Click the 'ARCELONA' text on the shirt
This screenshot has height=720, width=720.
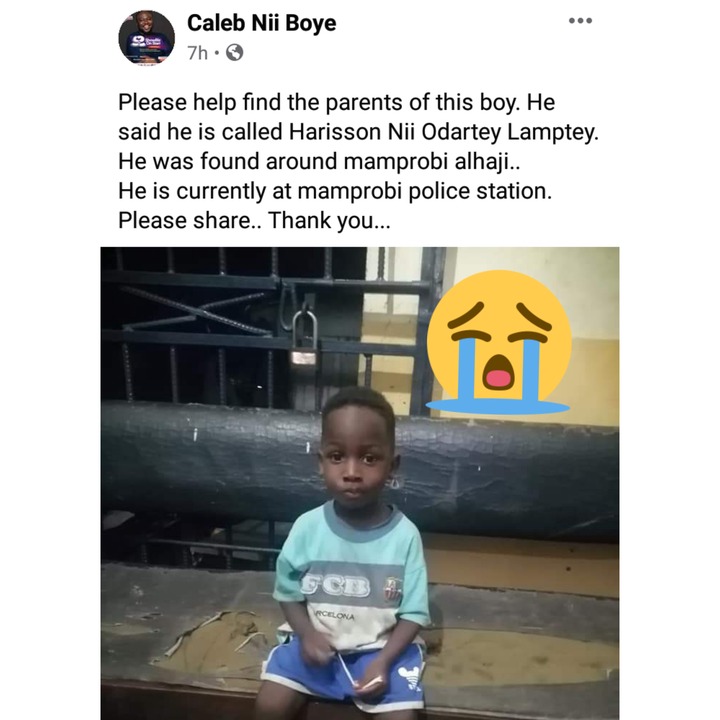(x=334, y=616)
